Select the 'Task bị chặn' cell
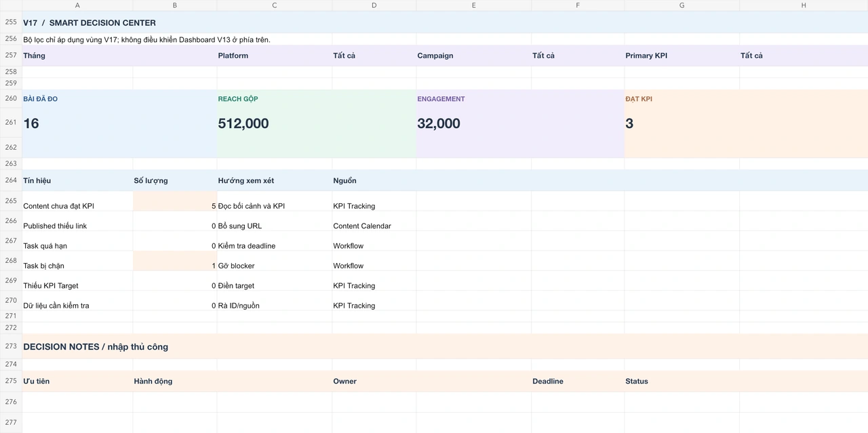Viewport: 868px width, 433px height. [x=77, y=261]
